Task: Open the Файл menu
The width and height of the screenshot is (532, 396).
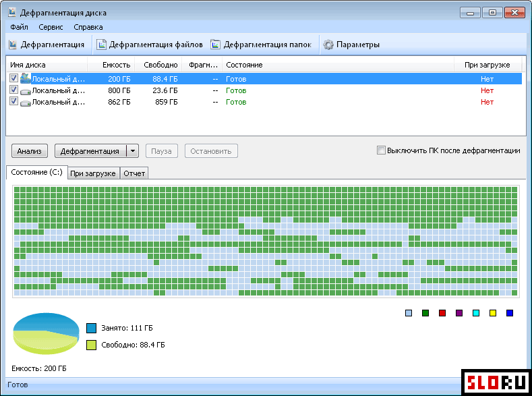Action: [x=19, y=27]
